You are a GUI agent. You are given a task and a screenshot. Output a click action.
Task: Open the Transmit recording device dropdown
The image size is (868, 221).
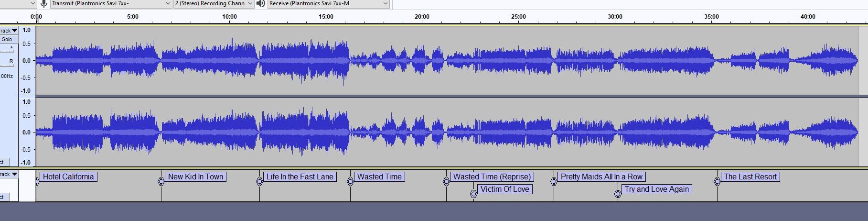tap(111, 4)
